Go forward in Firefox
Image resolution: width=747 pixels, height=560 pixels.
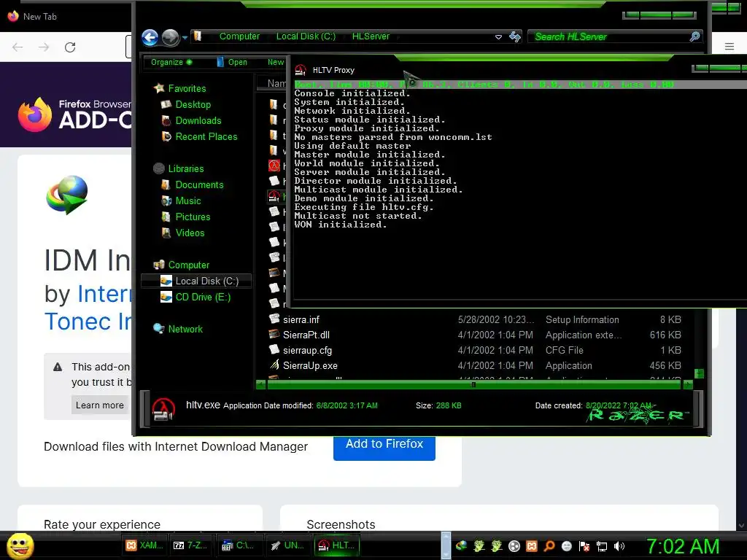click(x=44, y=47)
